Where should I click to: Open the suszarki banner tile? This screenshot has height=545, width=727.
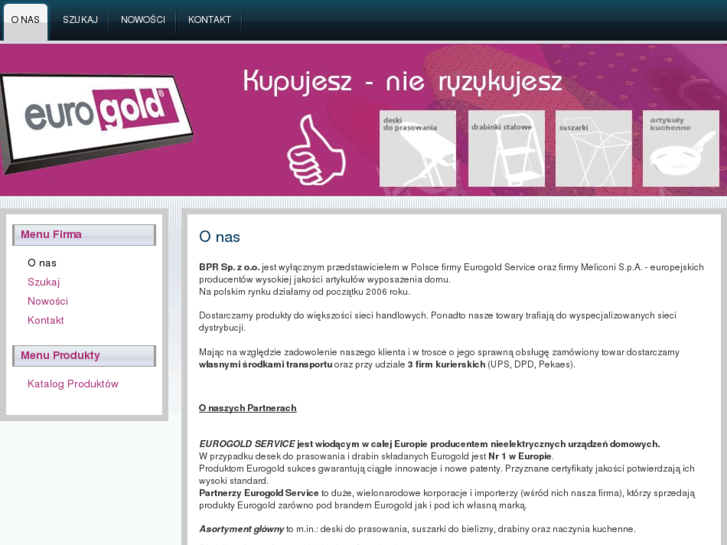[593, 148]
